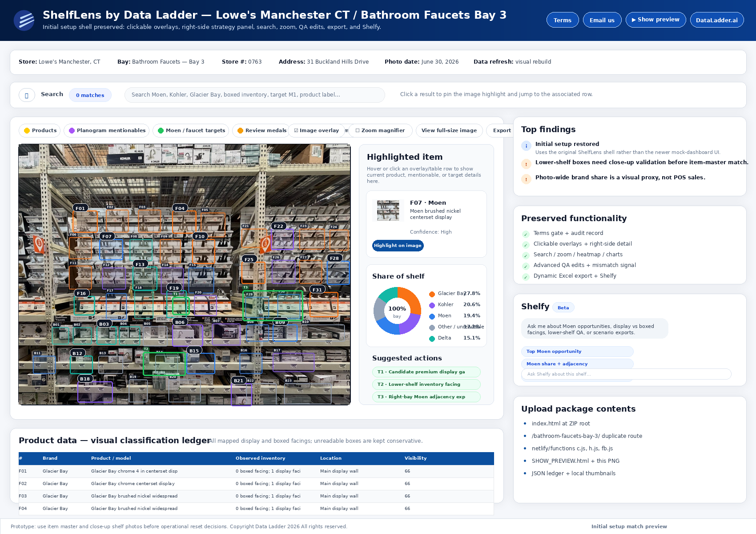
Task: Click the ShelfLens logo icon
Action: coord(24,20)
